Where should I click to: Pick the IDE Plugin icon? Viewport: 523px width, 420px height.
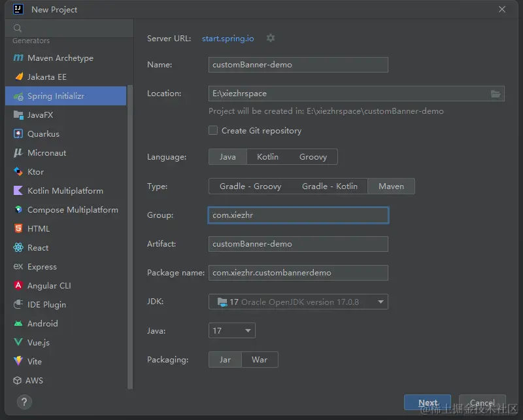18,304
